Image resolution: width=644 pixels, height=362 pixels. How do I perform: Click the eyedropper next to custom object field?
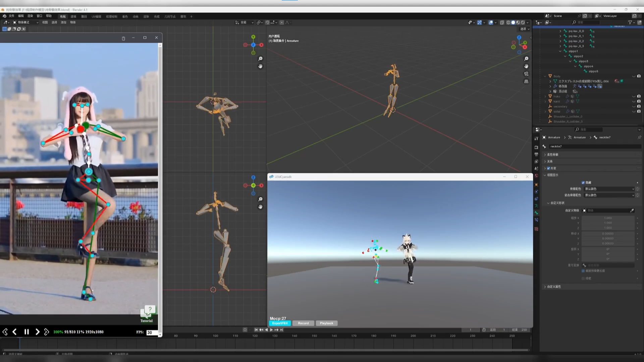pos(632,210)
